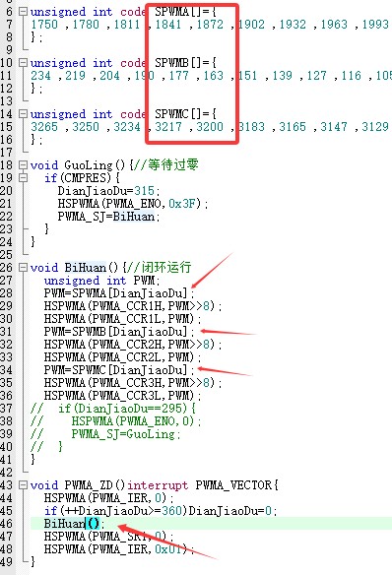The width and height of the screenshot is (392, 575).
Task: Click line number 37 in the gutter
Action: click(x=6, y=409)
